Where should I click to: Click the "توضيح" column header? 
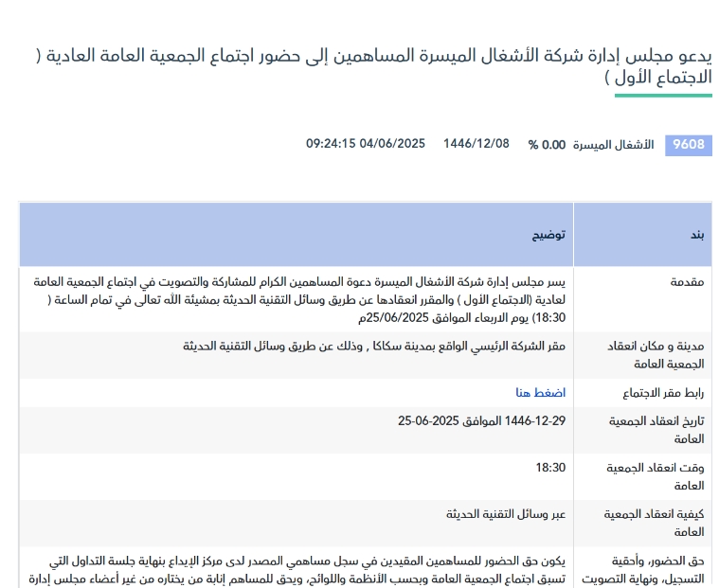[x=548, y=234]
